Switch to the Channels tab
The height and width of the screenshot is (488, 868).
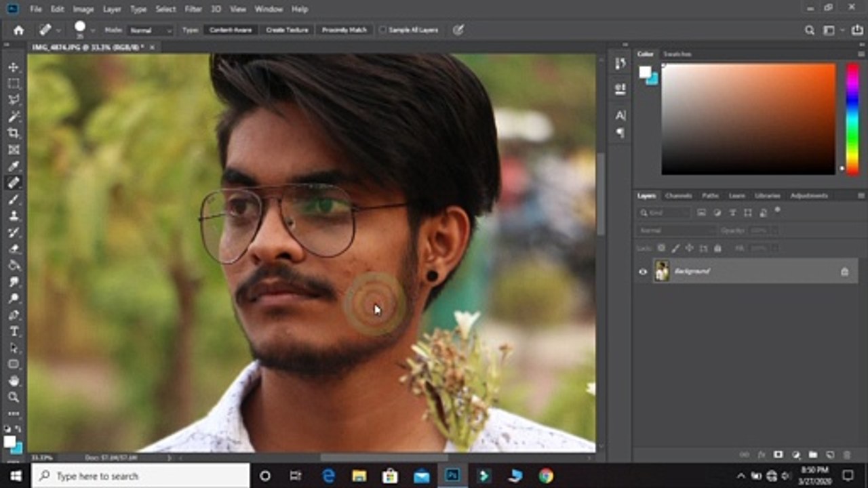(x=678, y=196)
